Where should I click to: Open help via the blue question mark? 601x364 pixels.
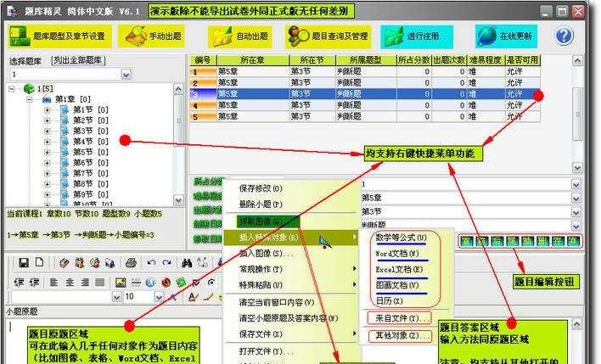(x=564, y=36)
